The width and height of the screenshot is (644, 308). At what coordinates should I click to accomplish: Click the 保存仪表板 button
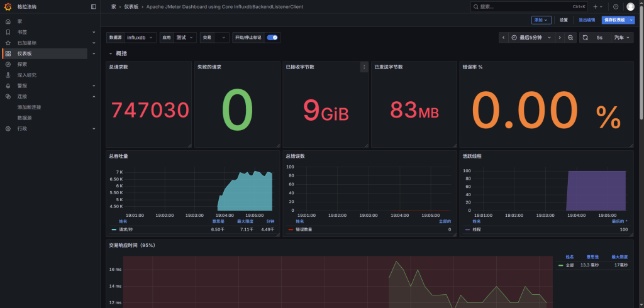(x=614, y=20)
